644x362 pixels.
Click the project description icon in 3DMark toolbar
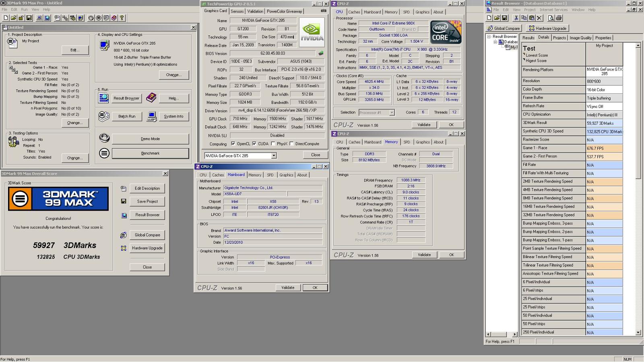(x=57, y=18)
